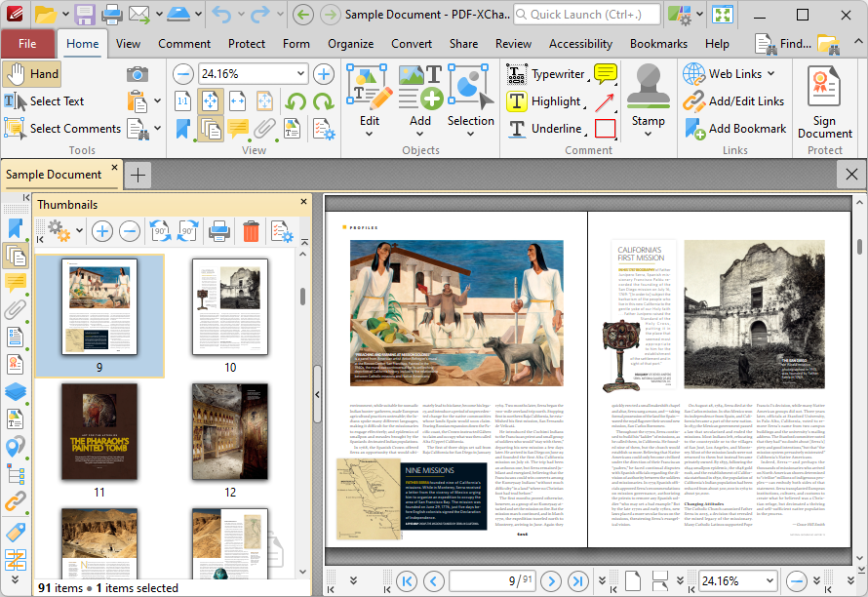
Task: Activate the Select Comments tool
Action: tap(62, 129)
